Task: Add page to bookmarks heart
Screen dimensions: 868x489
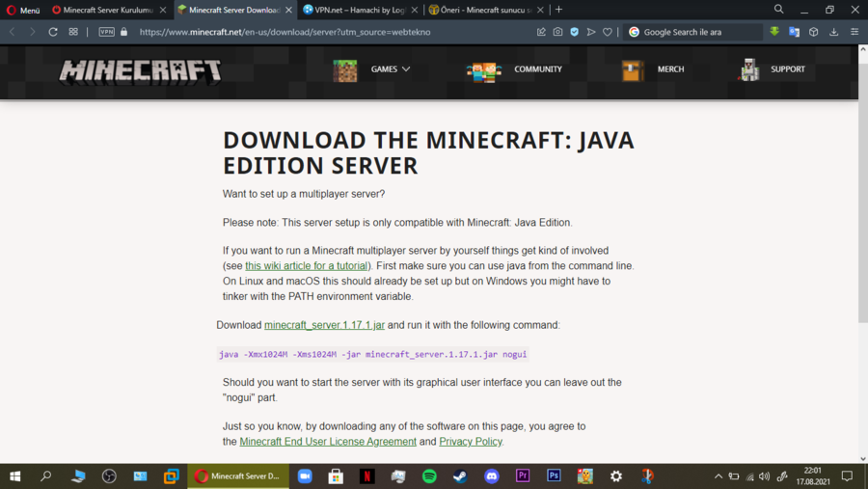Action: point(608,32)
